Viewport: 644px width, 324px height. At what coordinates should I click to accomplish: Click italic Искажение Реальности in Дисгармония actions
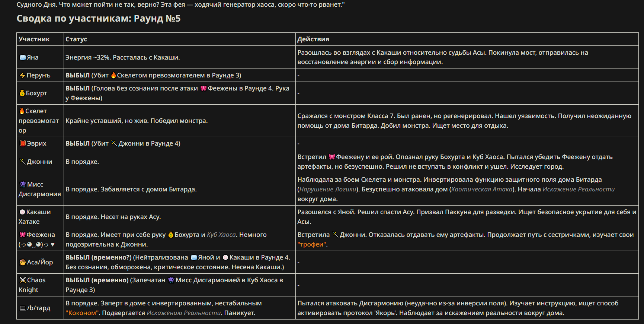pyautogui.click(x=579, y=189)
